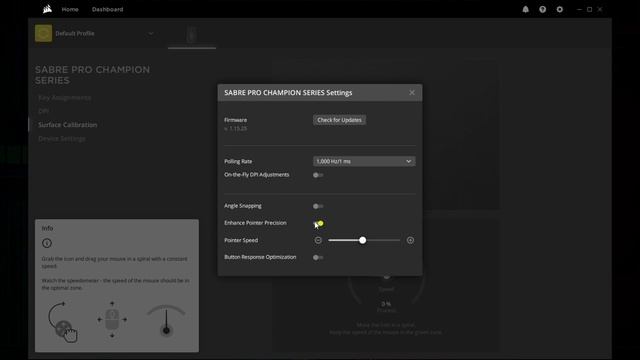The height and width of the screenshot is (360, 640).
Task: Open iCUE settings gear icon
Action: click(x=560, y=9)
